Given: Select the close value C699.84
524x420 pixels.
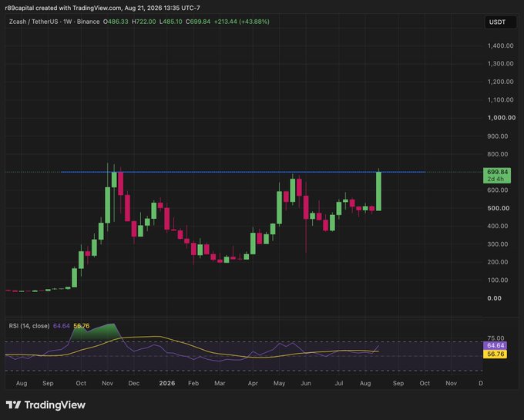Looking at the screenshot, I should pyautogui.click(x=198, y=22).
